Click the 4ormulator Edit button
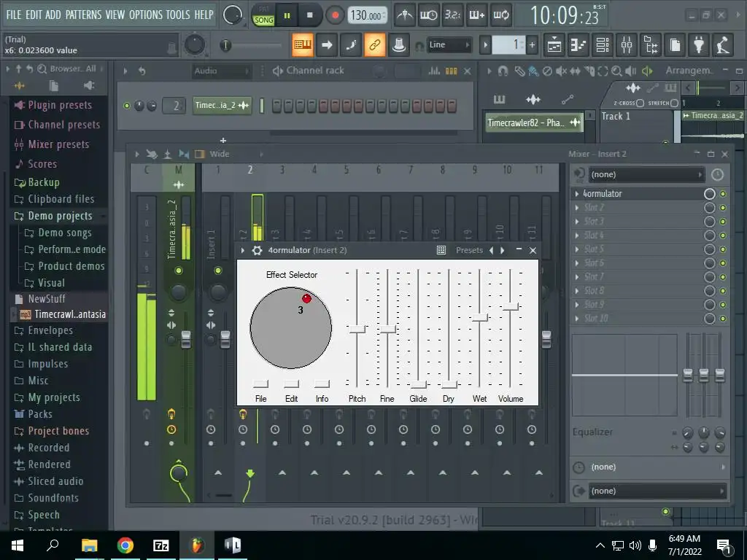The height and width of the screenshot is (560, 747). coord(291,384)
